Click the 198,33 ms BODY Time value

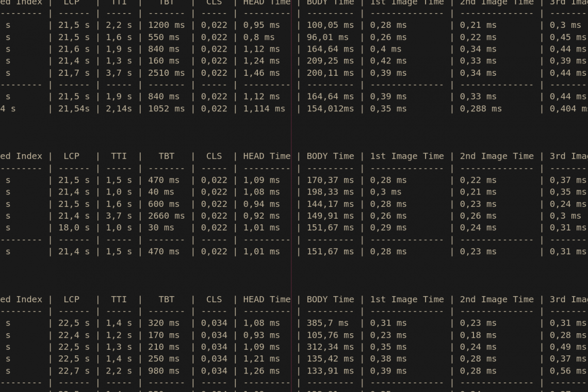(x=330, y=192)
